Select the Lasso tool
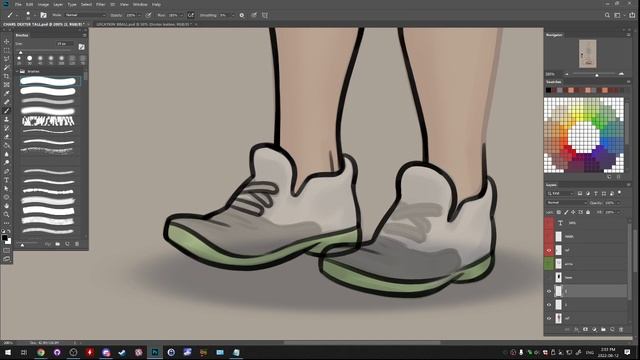Viewport: 640px width, 360px height. (x=7, y=59)
